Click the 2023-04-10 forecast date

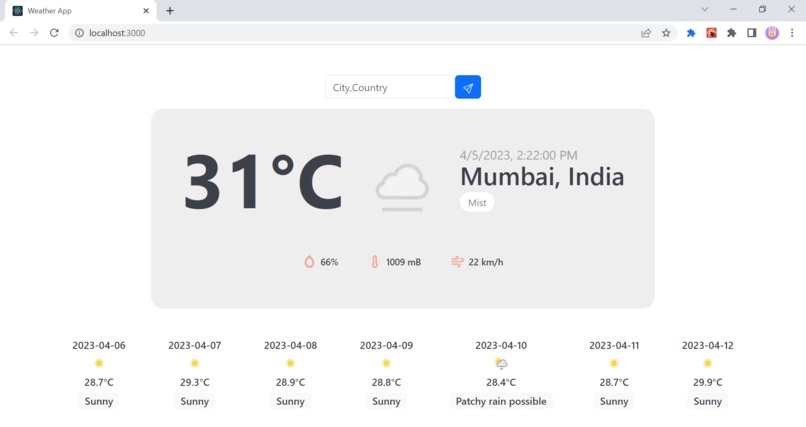501,345
